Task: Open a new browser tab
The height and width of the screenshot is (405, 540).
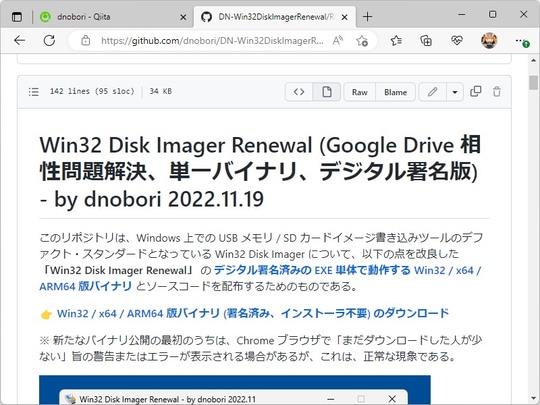Action: pyautogui.click(x=367, y=17)
